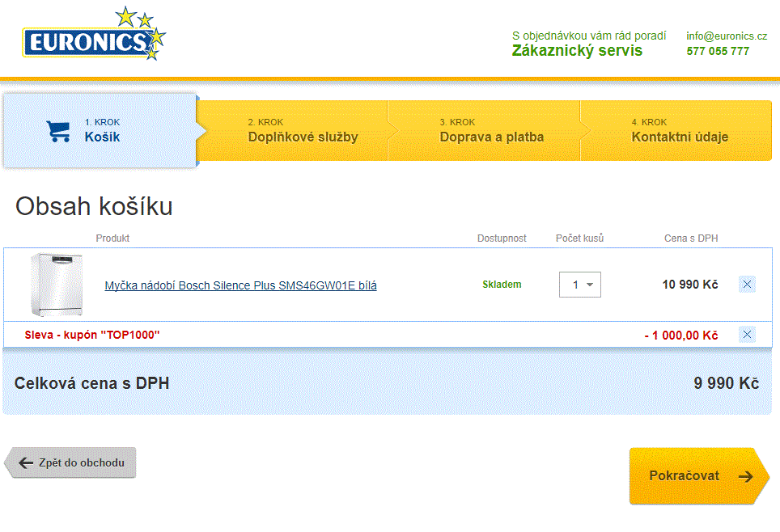Image resolution: width=780 pixels, height=532 pixels.
Task: Click the Zákaznický servis link
Action: (x=577, y=51)
